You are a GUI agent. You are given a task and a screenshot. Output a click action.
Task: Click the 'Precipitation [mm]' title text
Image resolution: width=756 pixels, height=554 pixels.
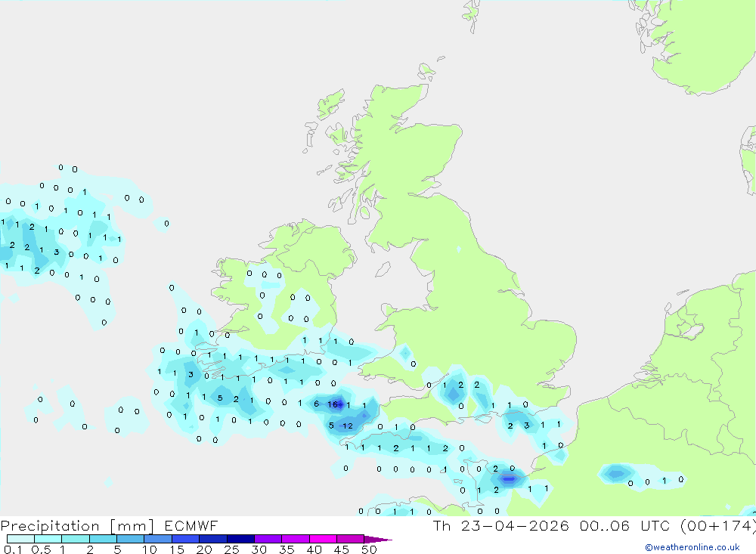pos(77,526)
